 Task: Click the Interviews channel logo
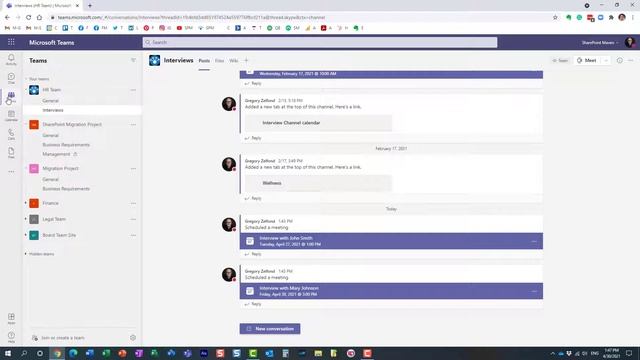click(x=155, y=60)
